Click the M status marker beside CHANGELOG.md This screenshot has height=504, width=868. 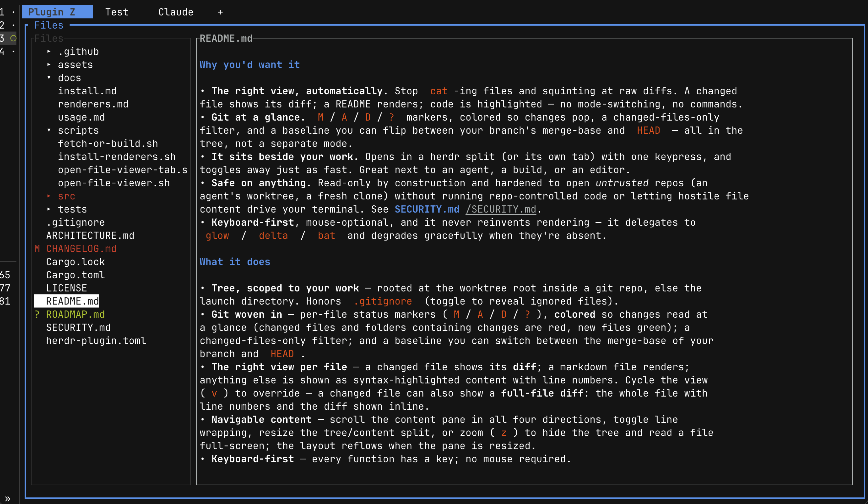(37, 249)
